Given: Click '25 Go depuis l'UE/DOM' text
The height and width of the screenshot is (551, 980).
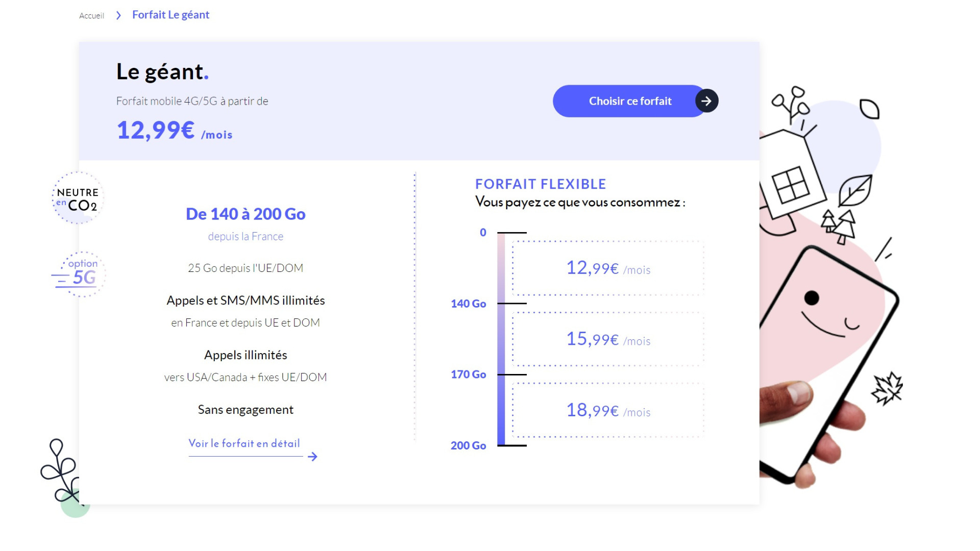Looking at the screenshot, I should pyautogui.click(x=246, y=268).
